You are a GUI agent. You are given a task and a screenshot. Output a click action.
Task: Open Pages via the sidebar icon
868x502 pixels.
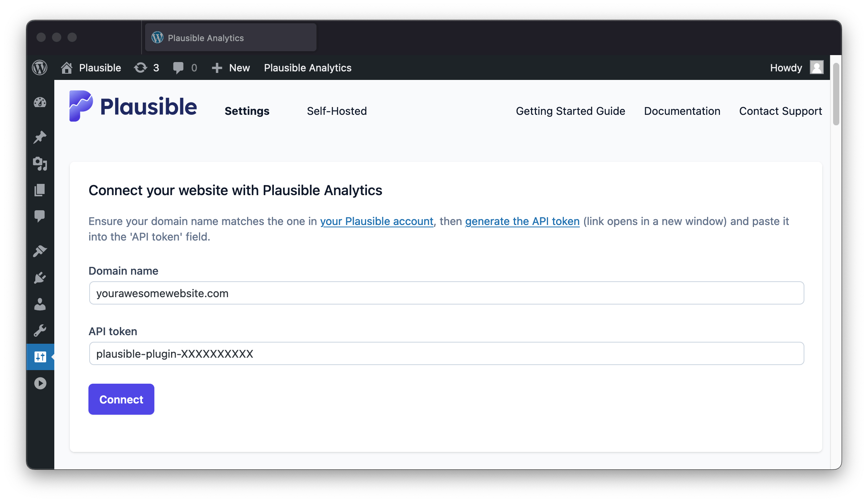(x=40, y=190)
